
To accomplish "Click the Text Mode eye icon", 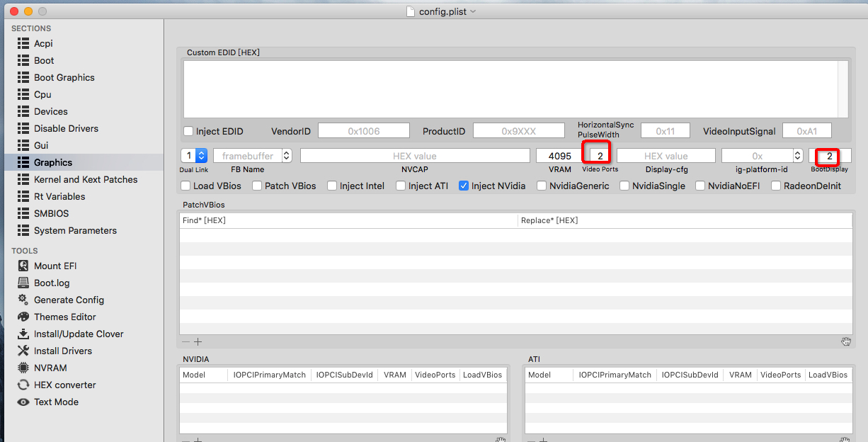I will (23, 402).
